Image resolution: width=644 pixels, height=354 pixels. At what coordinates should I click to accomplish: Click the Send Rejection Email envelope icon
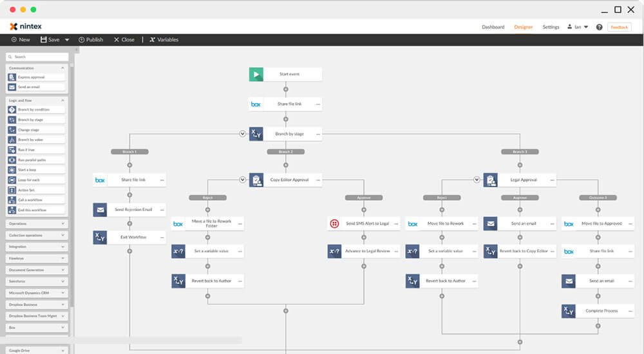(x=100, y=210)
